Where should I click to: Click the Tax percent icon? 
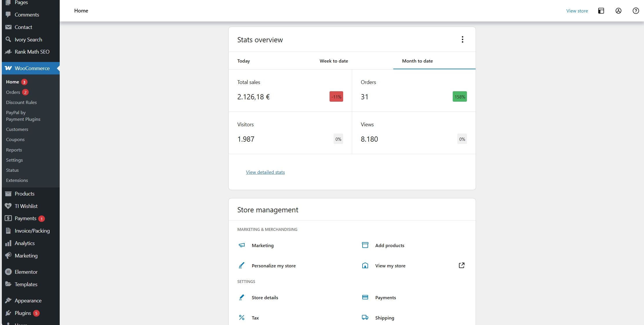[242, 317]
